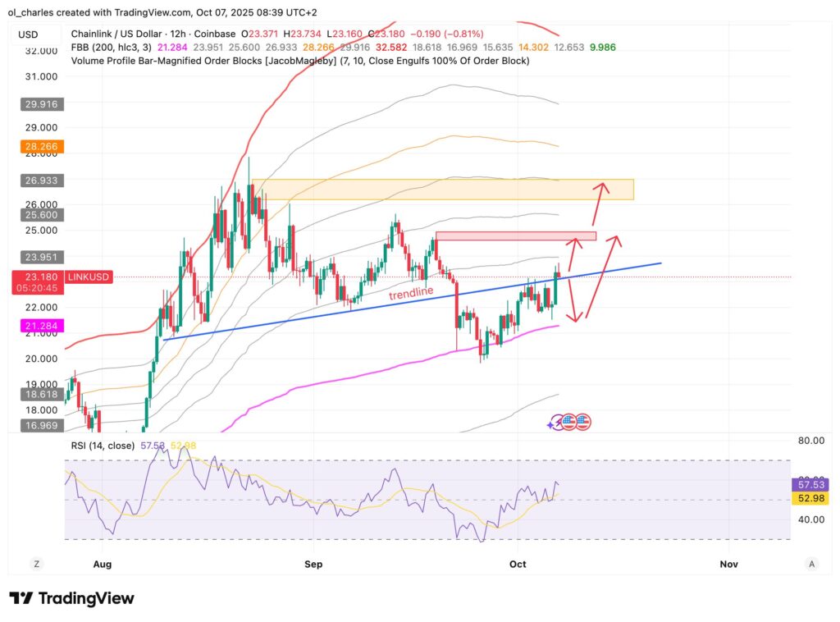Viewport: 840px width, 622px height.
Task: Select the second US flag circle emoji
Action: click(x=583, y=422)
